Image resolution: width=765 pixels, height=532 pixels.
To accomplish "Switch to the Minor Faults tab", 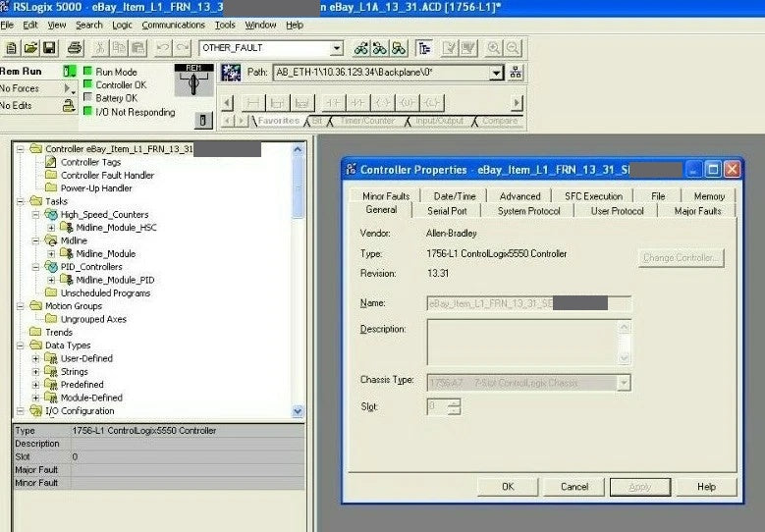I will [x=386, y=196].
